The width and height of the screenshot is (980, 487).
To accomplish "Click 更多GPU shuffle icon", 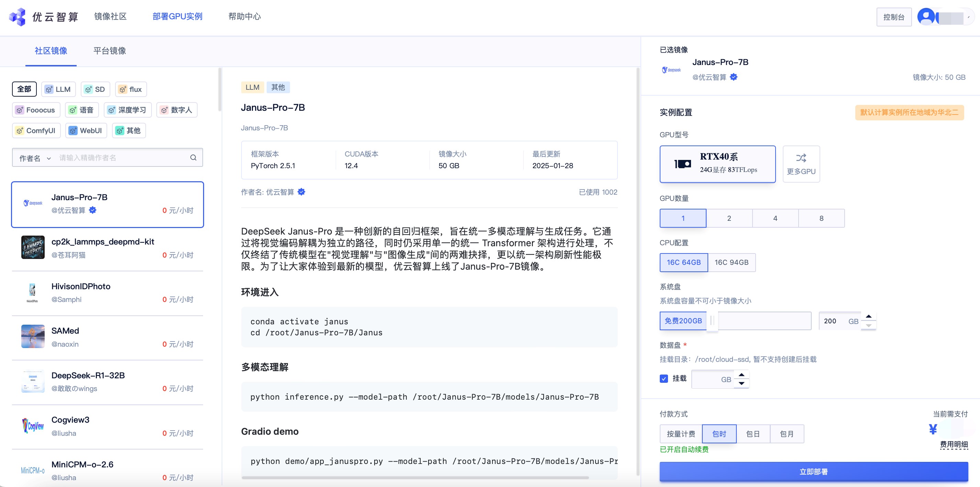I will point(801,158).
